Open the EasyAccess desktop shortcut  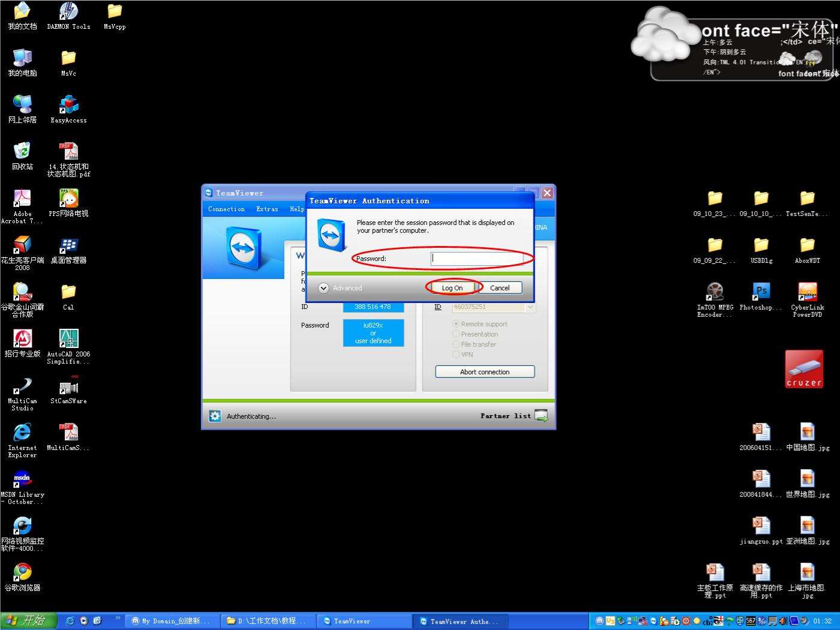68,106
